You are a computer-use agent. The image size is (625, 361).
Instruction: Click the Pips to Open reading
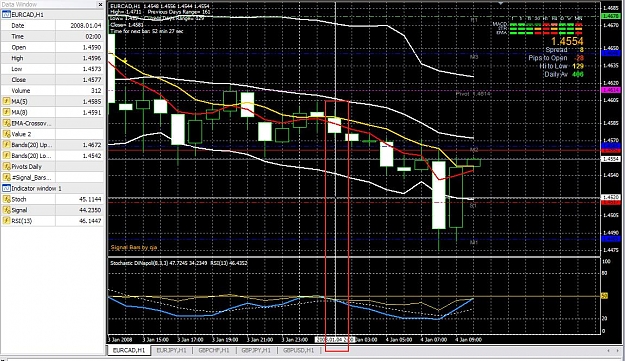coord(556,58)
